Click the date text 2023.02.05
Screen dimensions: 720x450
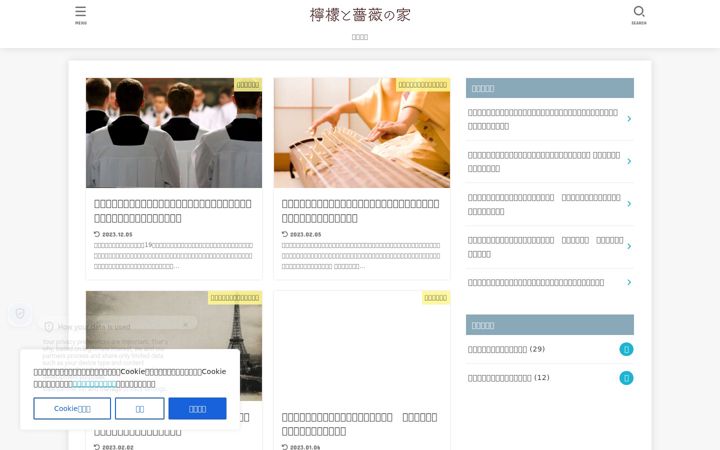tap(305, 235)
